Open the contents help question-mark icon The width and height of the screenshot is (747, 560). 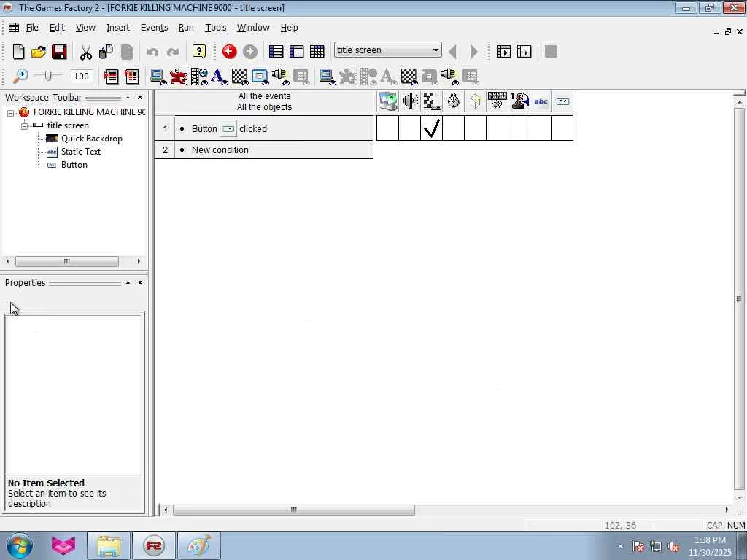[x=199, y=52]
